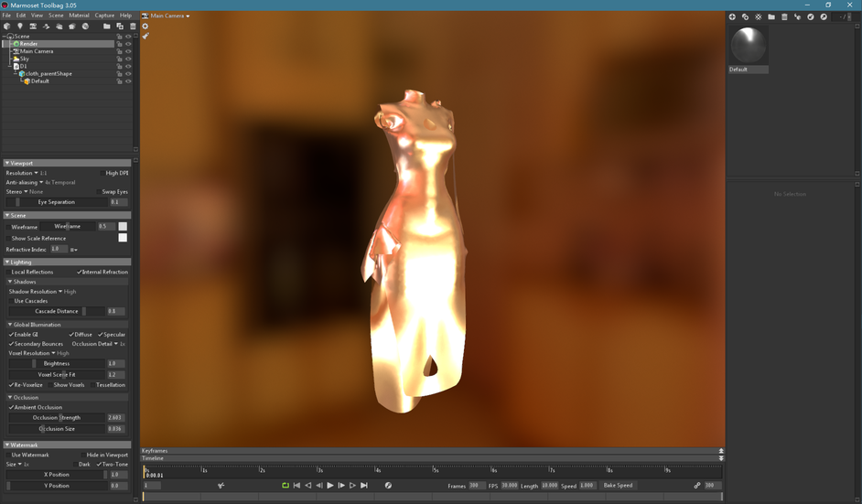The image size is (862, 504).
Task: Create a new material with the plus icon
Action: 732,17
